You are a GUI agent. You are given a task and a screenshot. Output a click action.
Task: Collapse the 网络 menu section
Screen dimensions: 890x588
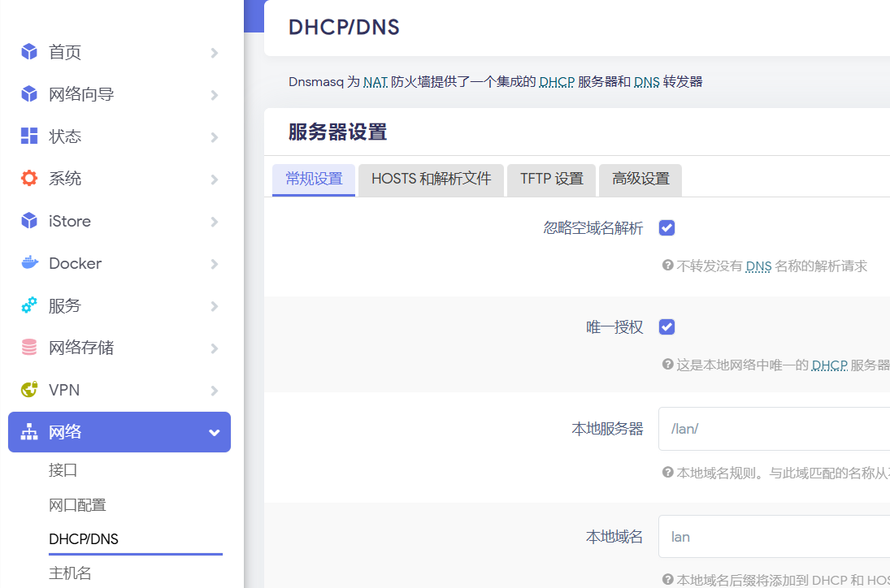pyautogui.click(x=215, y=432)
